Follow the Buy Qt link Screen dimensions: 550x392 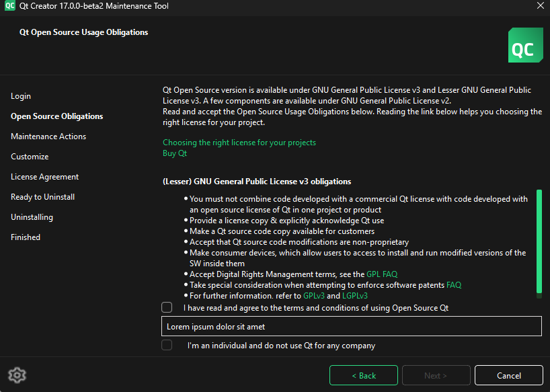click(175, 153)
